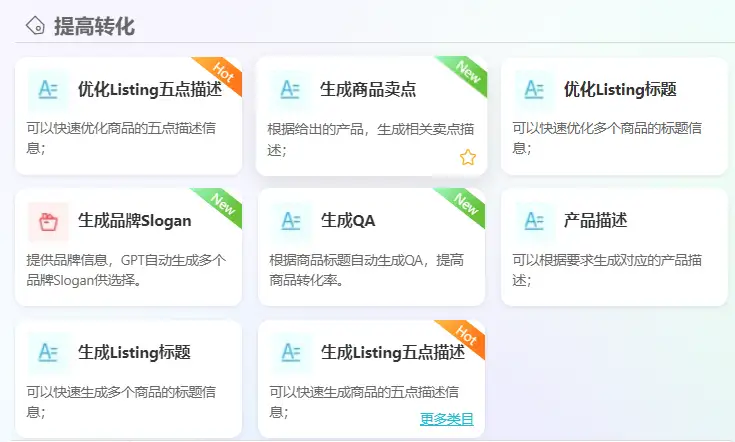Favorite 生成商品卖点 with the star
This screenshot has width=735, height=442.
coord(467,157)
